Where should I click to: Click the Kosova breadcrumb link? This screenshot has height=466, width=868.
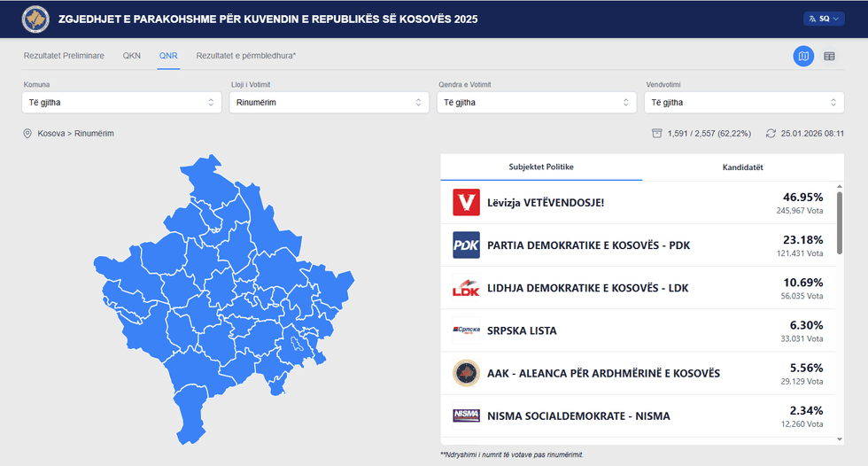(51, 134)
